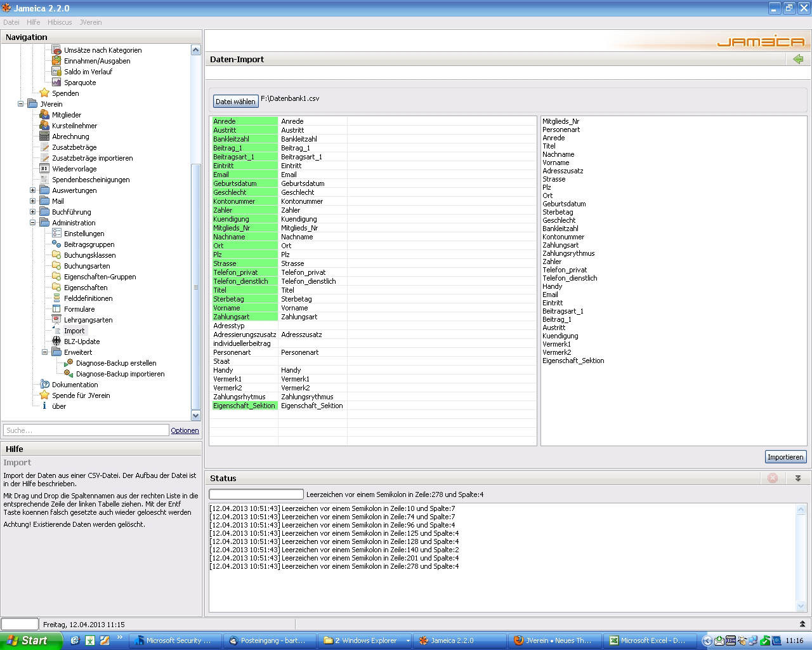Screen dimensions: 812x650
Task: Open the Lehrgangsarten icon
Action: click(x=56, y=320)
